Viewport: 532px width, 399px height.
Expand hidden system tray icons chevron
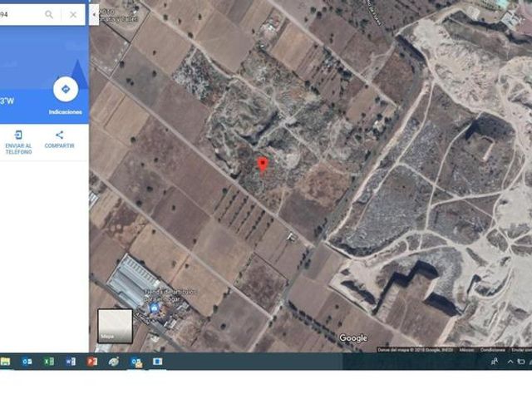pyautogui.click(x=510, y=362)
